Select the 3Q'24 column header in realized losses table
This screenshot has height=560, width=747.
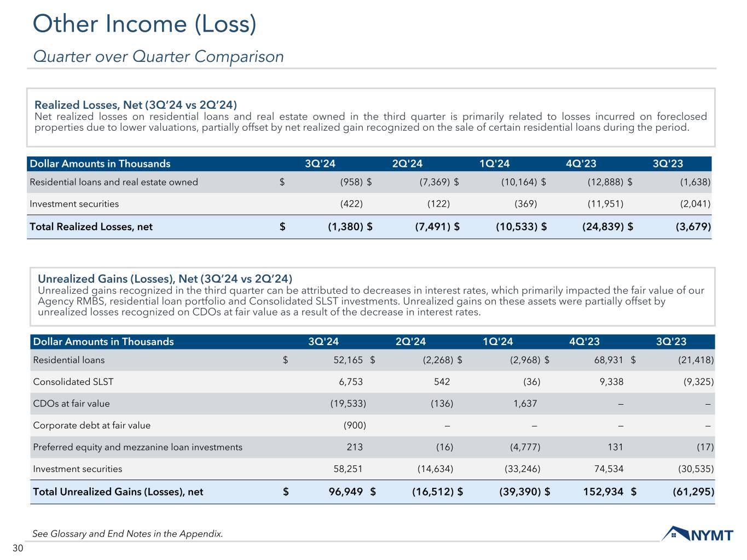click(320, 164)
